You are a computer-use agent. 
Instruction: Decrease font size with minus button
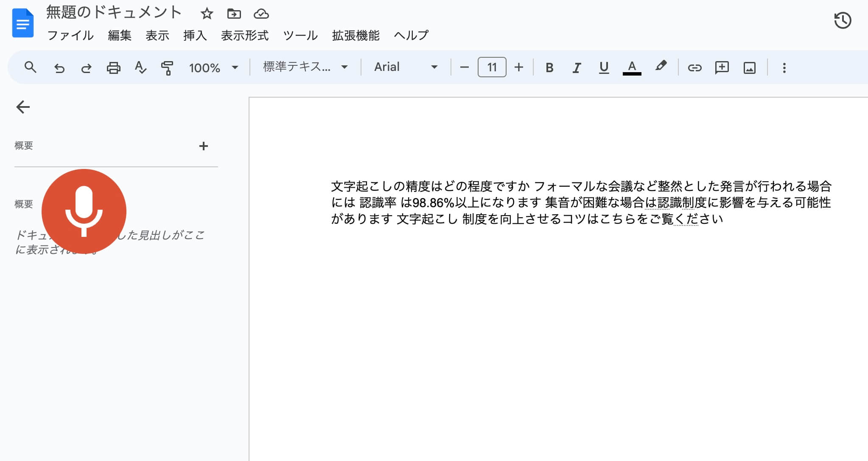pyautogui.click(x=465, y=67)
